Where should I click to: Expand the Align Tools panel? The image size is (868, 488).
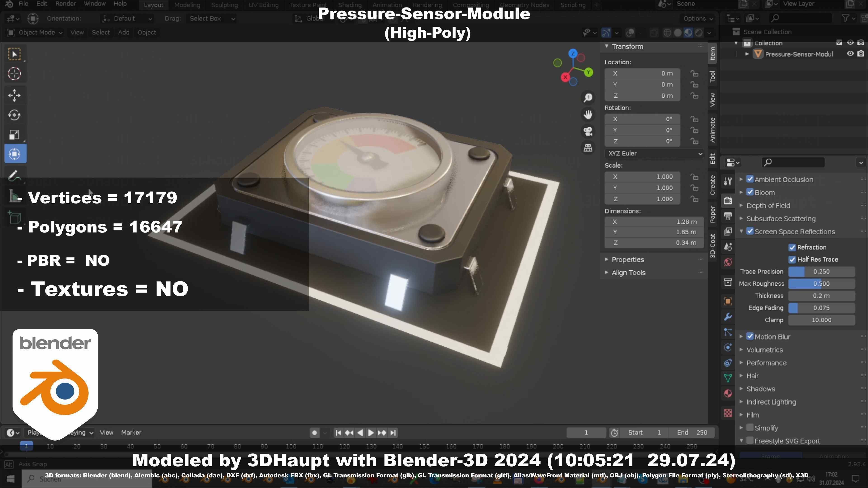[x=628, y=273]
